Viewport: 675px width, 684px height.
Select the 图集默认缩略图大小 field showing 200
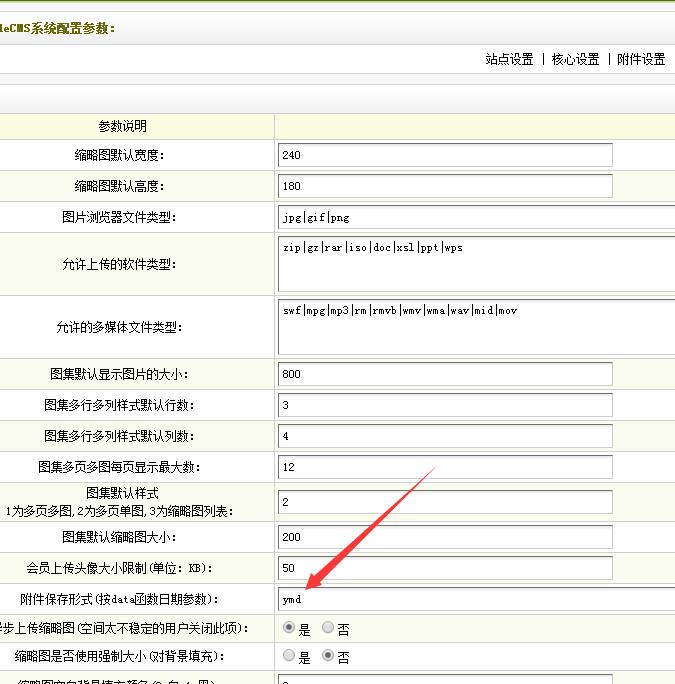[445, 537]
